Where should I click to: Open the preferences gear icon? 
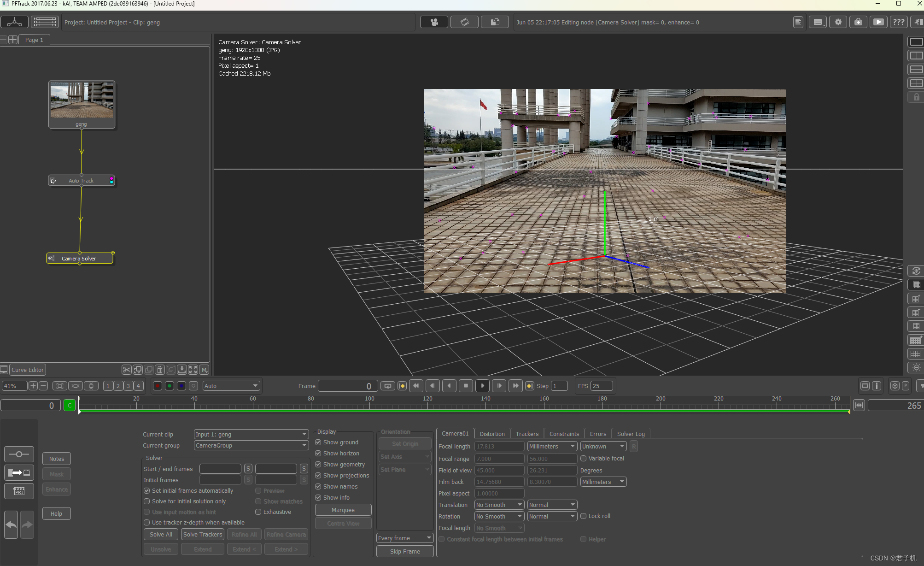click(838, 22)
